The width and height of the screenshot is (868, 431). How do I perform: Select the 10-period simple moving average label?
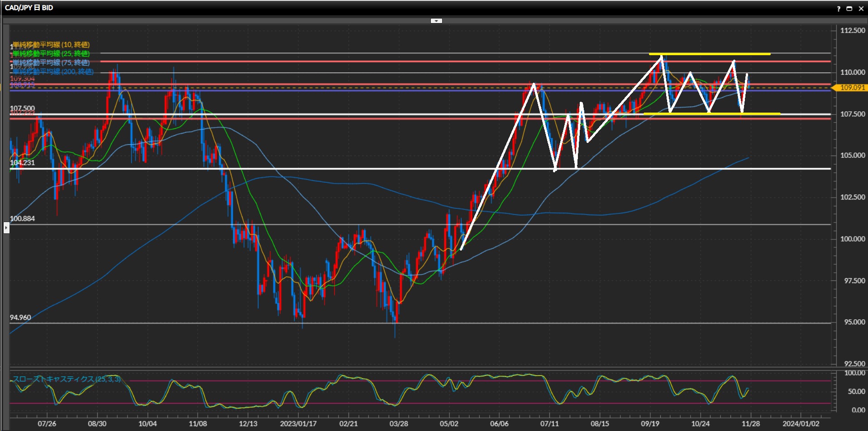51,45
